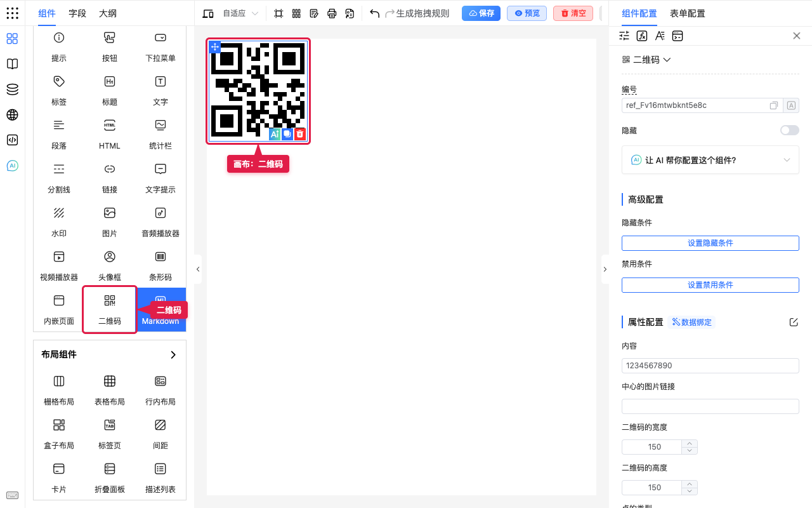
Task: Click the 'A' icon beside ref field
Action: 791,105
